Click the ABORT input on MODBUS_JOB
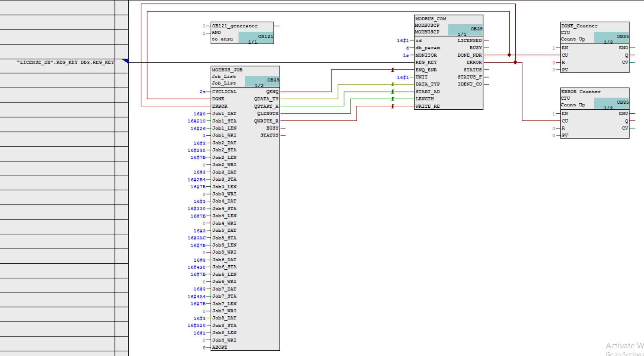Image resolution: width=644 pixels, height=356 pixels. tap(220, 347)
